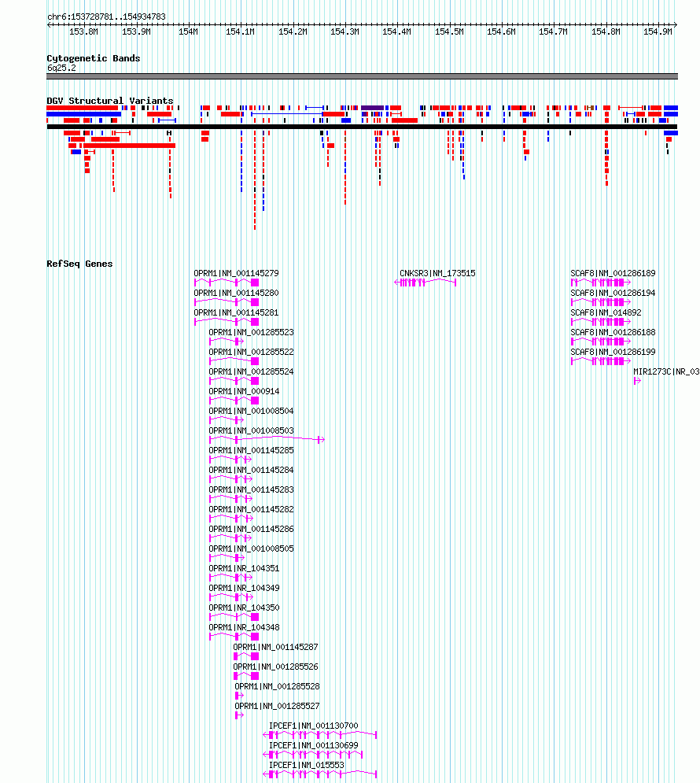The image size is (700, 783).
Task: Click the OPRM1|NR_104351 label
Action: click(x=244, y=568)
